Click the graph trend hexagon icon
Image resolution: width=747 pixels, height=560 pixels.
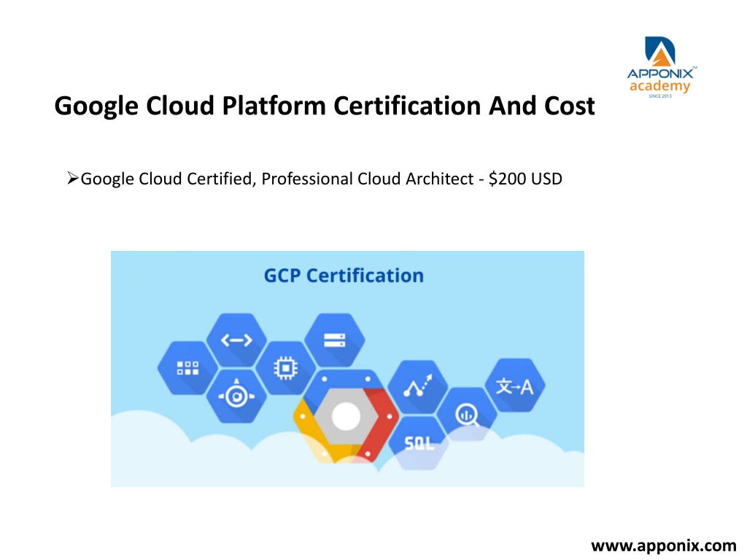418,386
